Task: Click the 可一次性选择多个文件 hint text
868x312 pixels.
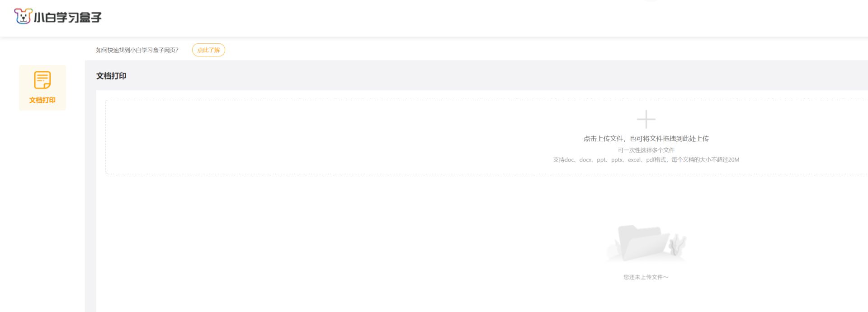Action: coord(646,150)
